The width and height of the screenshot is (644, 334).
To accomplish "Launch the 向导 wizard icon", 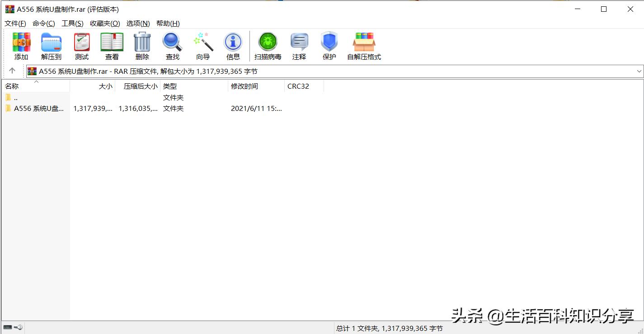I will [x=203, y=45].
